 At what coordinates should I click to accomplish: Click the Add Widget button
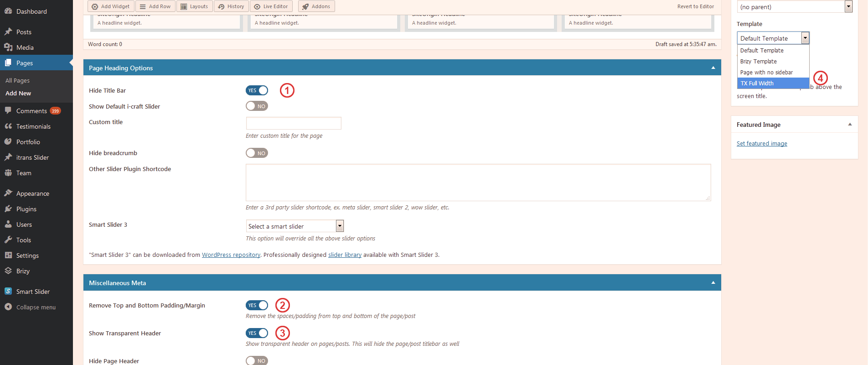coord(111,6)
